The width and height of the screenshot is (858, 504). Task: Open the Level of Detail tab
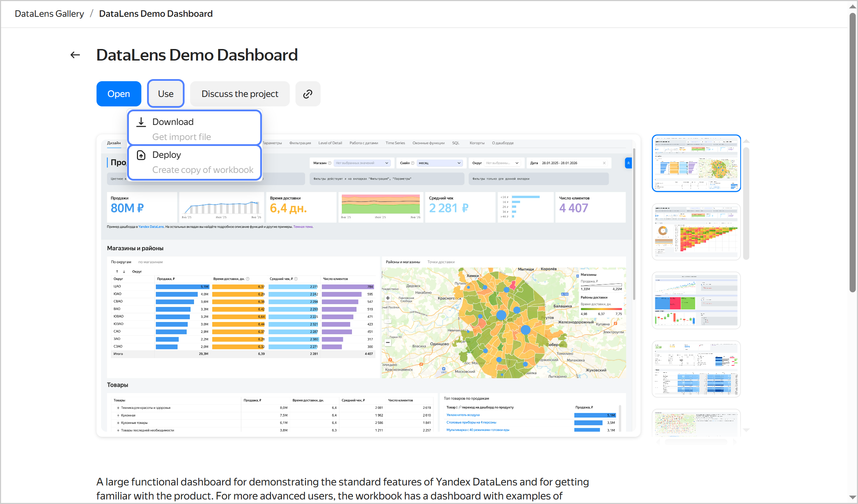pyautogui.click(x=330, y=143)
